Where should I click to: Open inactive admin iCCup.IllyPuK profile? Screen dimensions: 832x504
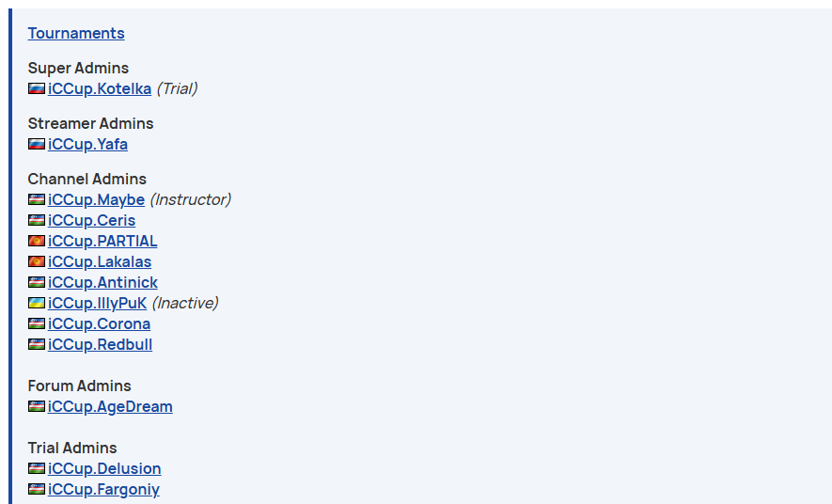(97, 303)
